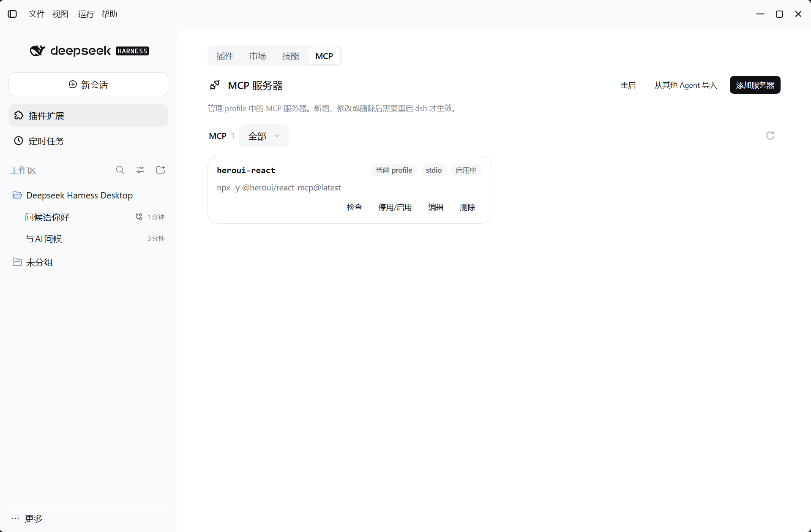Click the MCP plug icon beside the heading

tap(215, 85)
